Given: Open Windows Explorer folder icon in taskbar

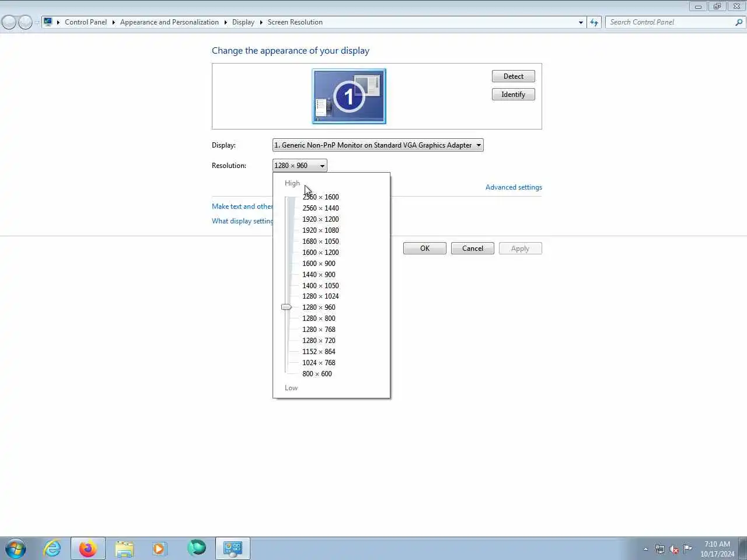Looking at the screenshot, I should point(124,548).
